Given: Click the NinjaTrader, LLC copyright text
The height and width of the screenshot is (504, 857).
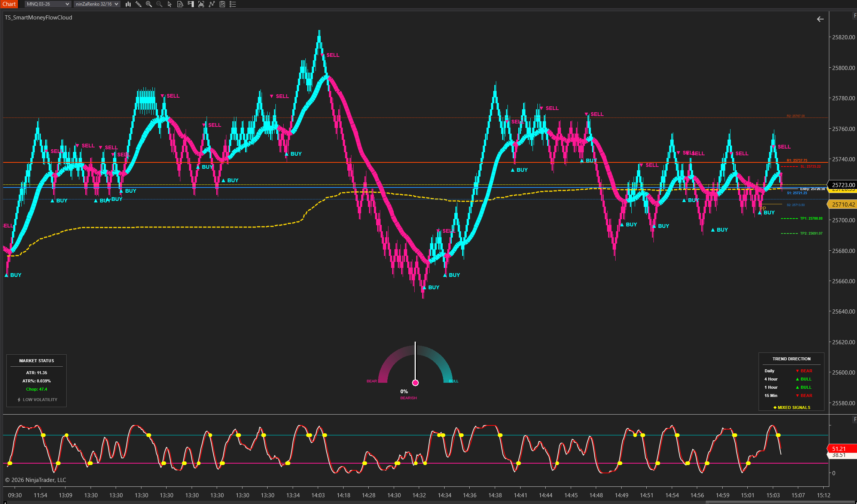Looking at the screenshot, I should coord(36,480).
